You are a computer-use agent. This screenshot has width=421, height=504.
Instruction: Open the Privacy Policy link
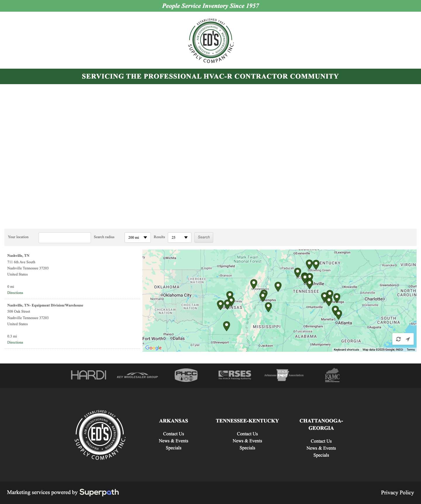397,493
